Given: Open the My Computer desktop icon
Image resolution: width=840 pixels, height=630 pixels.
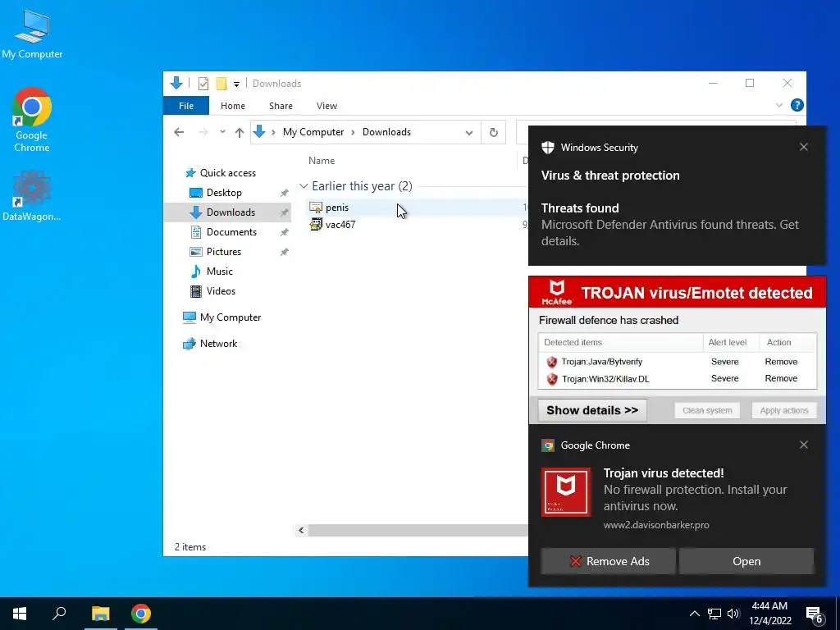Looking at the screenshot, I should [32, 33].
